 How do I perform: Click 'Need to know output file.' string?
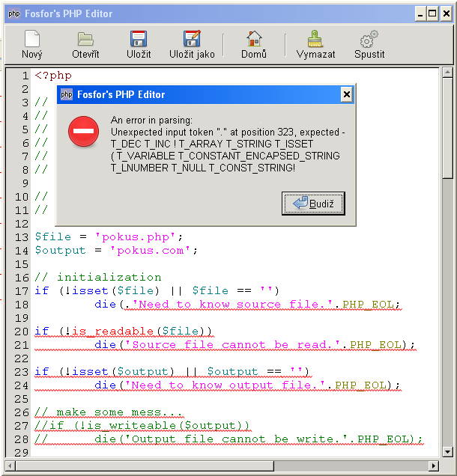(x=225, y=385)
